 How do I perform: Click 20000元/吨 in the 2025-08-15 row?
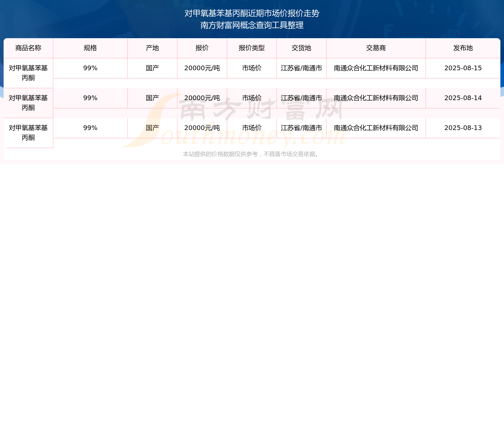point(202,68)
